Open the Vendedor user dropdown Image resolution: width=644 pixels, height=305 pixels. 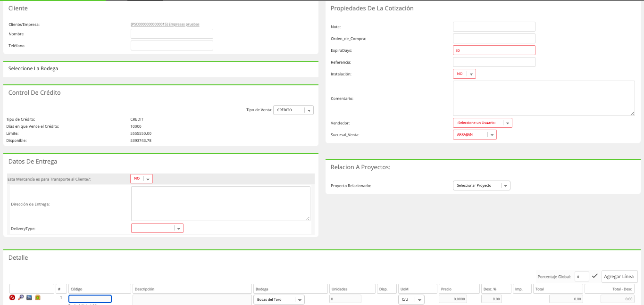(x=482, y=123)
